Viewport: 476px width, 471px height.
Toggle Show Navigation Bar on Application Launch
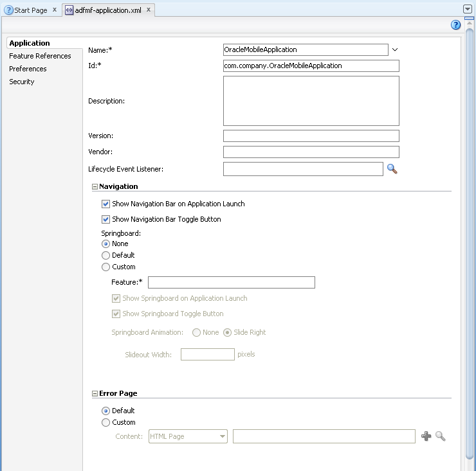point(105,204)
